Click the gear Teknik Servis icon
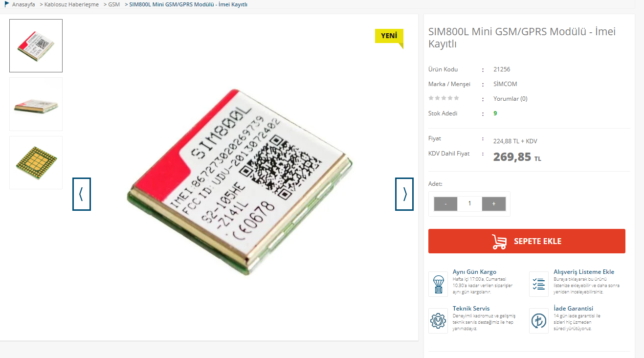 click(438, 321)
